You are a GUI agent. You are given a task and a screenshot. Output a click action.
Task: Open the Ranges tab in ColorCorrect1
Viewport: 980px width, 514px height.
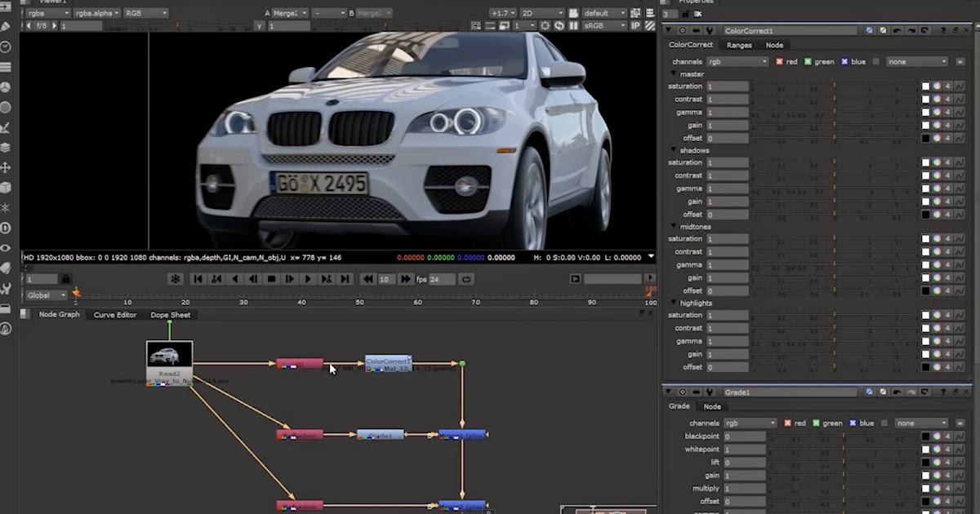coord(739,45)
